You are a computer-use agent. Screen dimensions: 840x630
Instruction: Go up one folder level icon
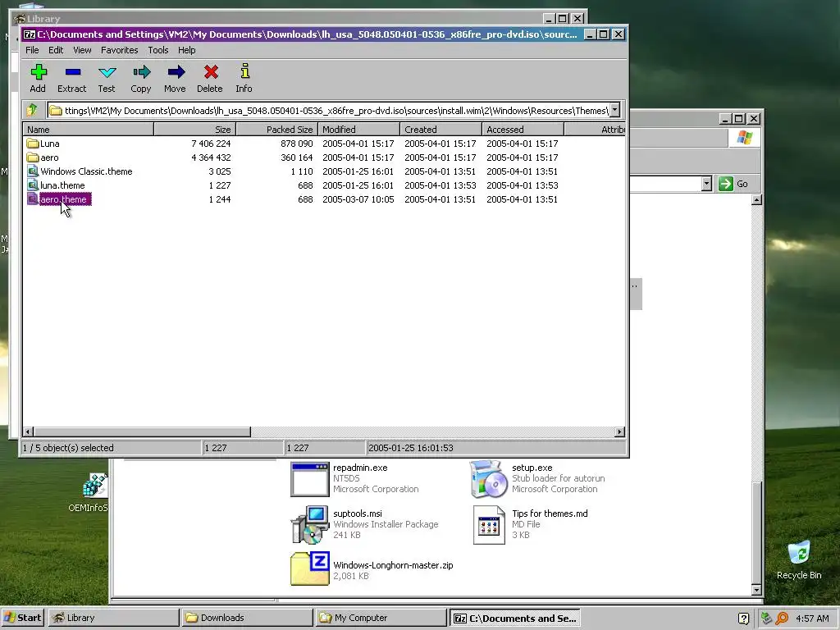click(x=32, y=110)
